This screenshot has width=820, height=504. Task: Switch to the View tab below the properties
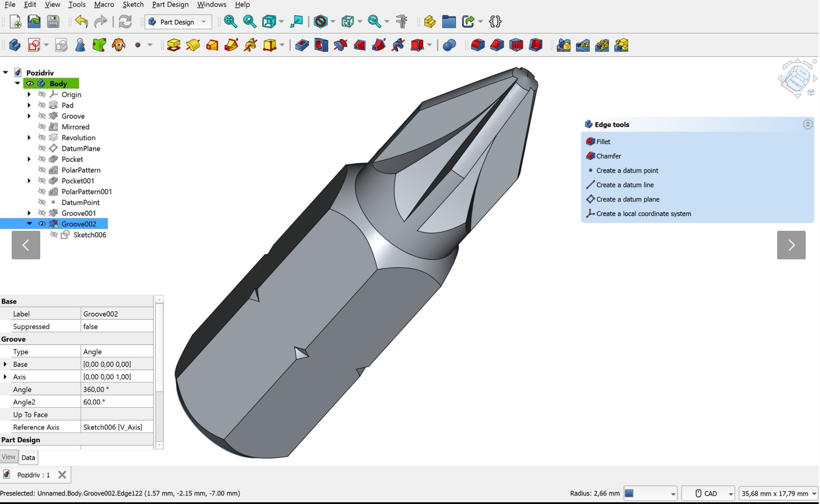[9, 457]
